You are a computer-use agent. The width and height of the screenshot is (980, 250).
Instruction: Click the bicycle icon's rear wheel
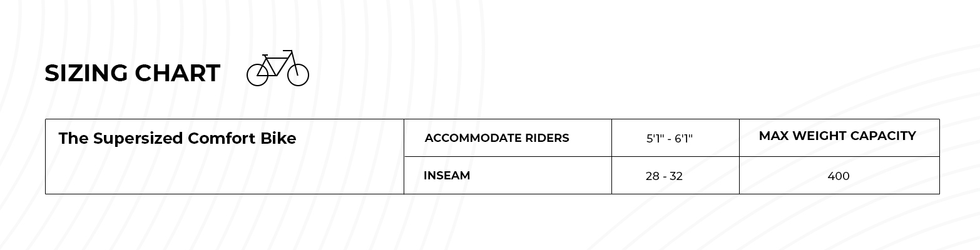(258, 75)
